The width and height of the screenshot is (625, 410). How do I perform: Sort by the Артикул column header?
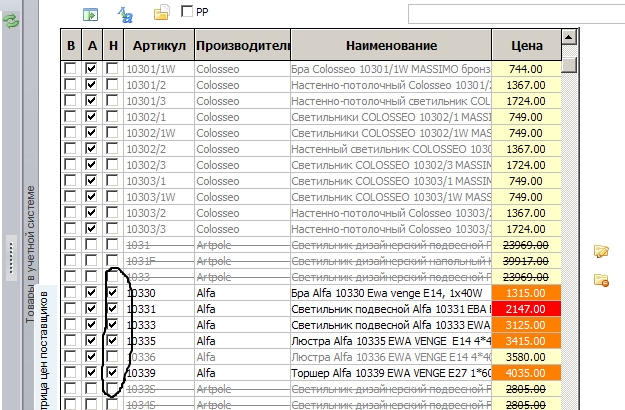159,45
